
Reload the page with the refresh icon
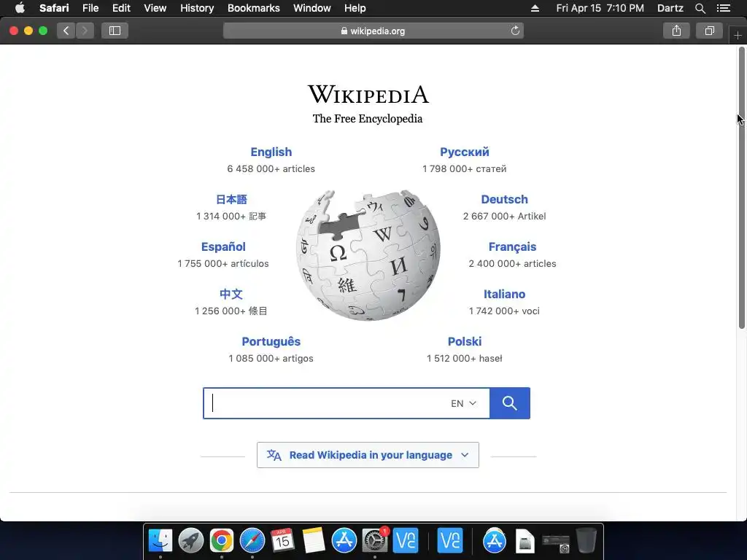pos(515,31)
